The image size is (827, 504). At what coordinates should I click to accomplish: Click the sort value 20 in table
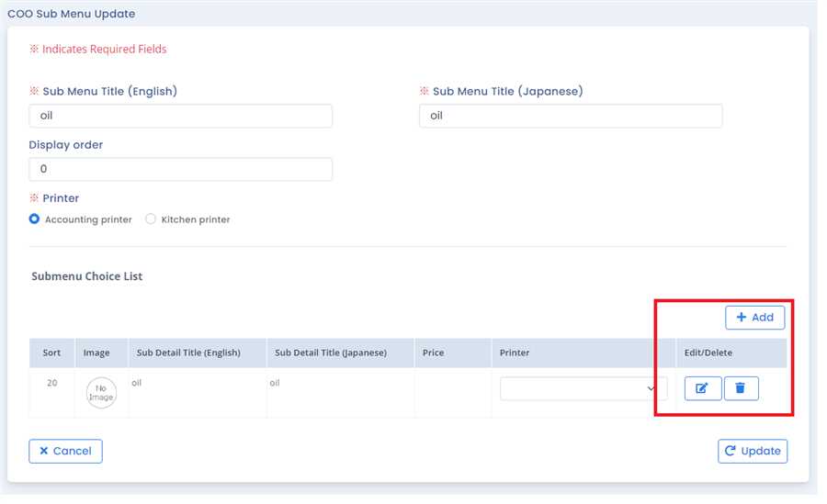coord(51,383)
